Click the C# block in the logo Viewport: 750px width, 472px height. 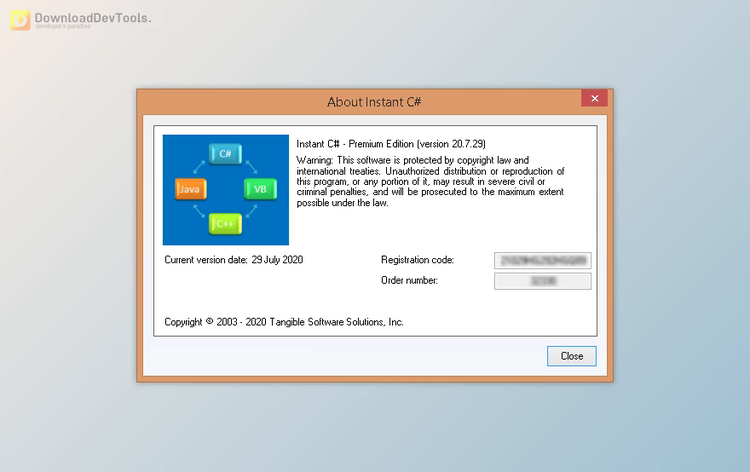[x=225, y=154]
